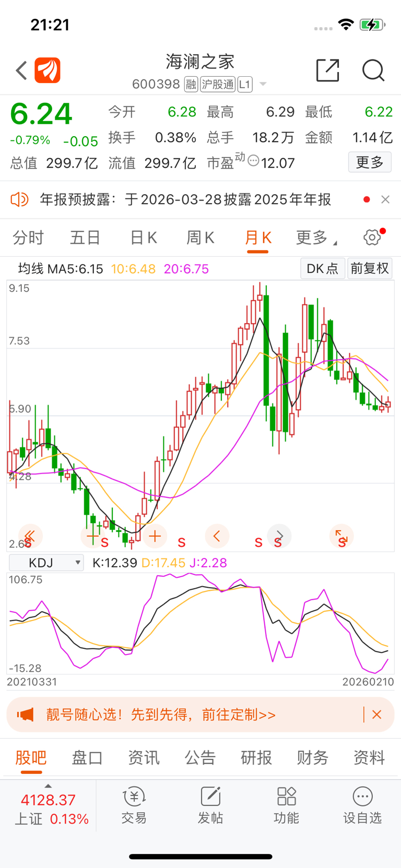This screenshot has height=868, width=401.
Task: Tap the 海澜之家 stock title
Action: [x=200, y=62]
